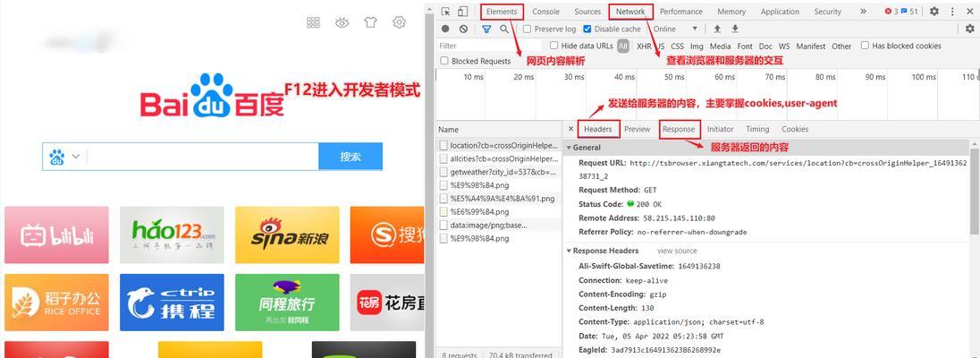Open the 同程旅行 shortcut tile

(x=287, y=303)
